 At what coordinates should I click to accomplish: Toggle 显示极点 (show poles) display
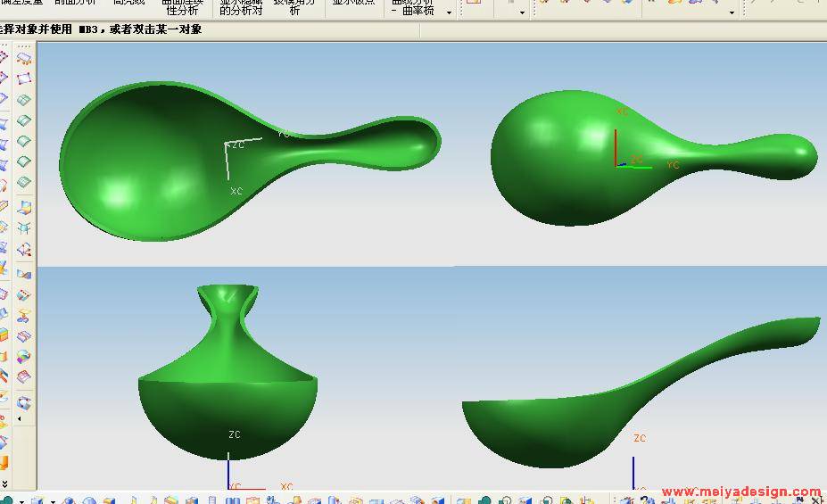click(353, 4)
